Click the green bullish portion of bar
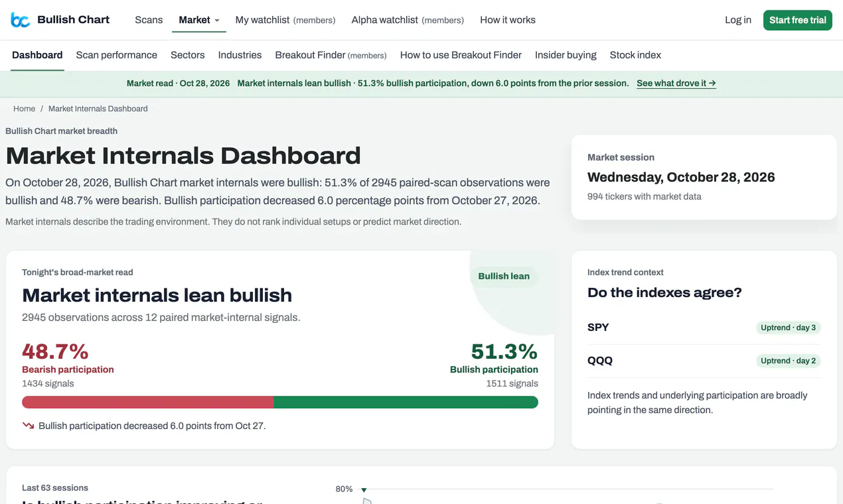 point(406,402)
